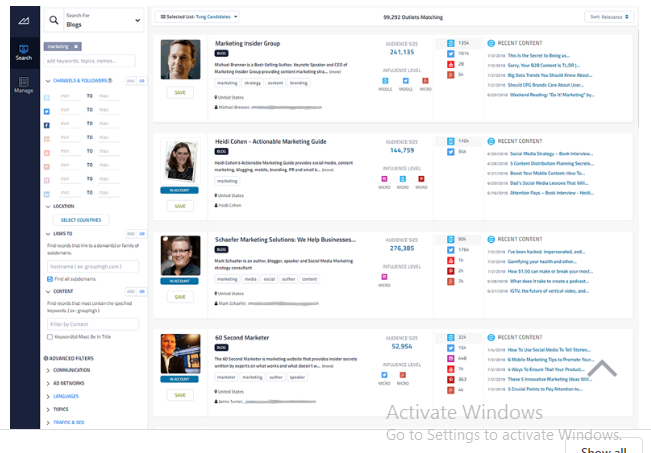Image resolution: width=651 pixels, height=453 pixels.
Task: Enable Keyword(s) Must Be In Title checkbox
Action: click(51, 337)
